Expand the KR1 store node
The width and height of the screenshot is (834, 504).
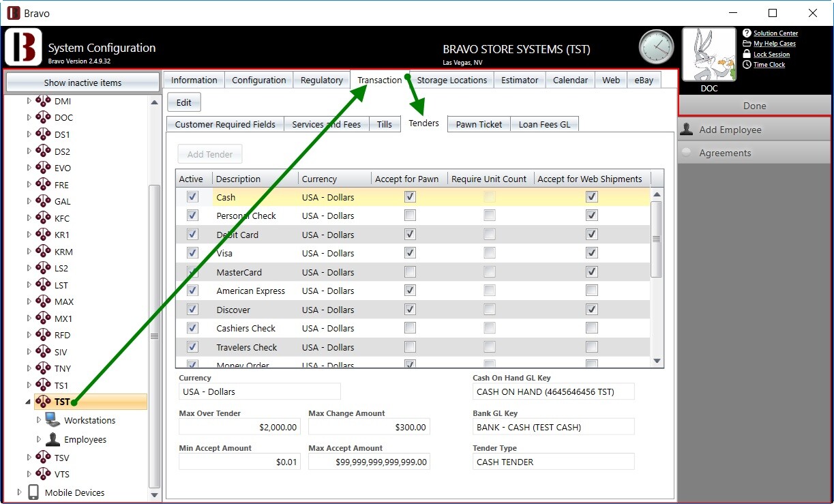tap(29, 235)
